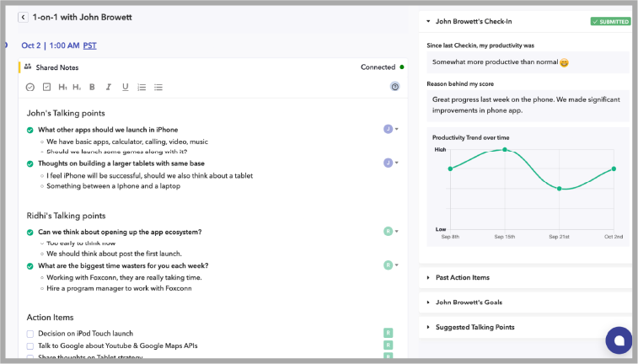This screenshot has width=638, height=364.
Task: Click the back arrow beside the meeting title
Action: 23,17
